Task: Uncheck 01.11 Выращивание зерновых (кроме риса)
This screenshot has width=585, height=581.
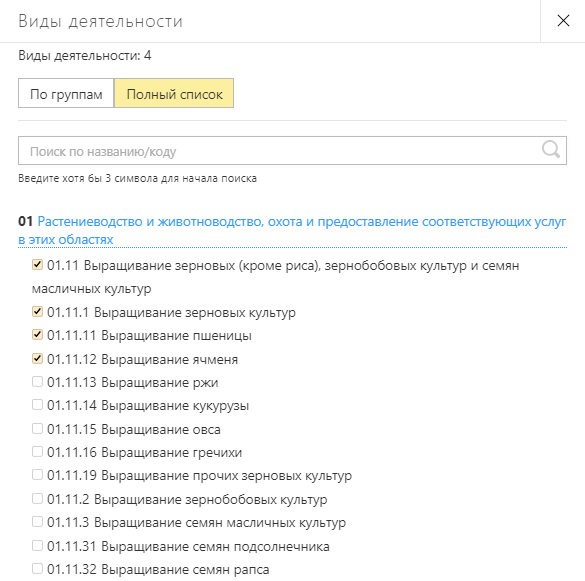Action: 37,265
